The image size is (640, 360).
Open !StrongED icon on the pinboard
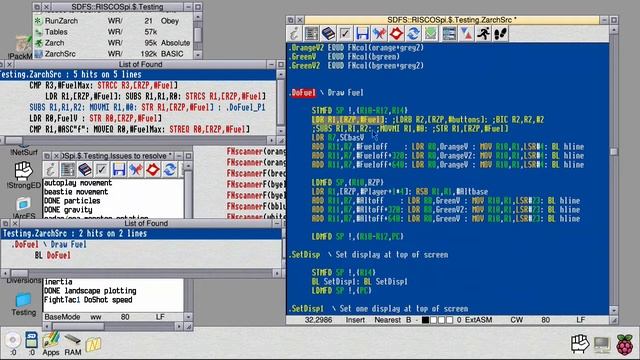(x=23, y=175)
